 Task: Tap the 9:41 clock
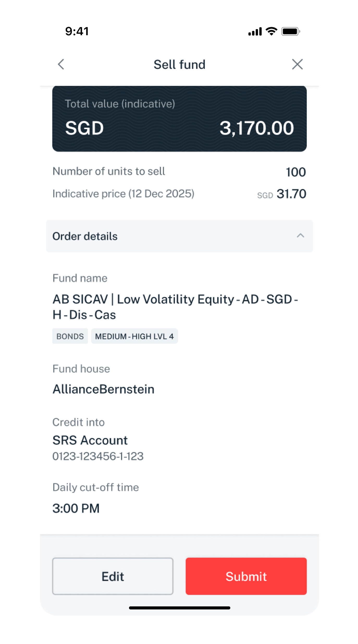[x=77, y=31]
